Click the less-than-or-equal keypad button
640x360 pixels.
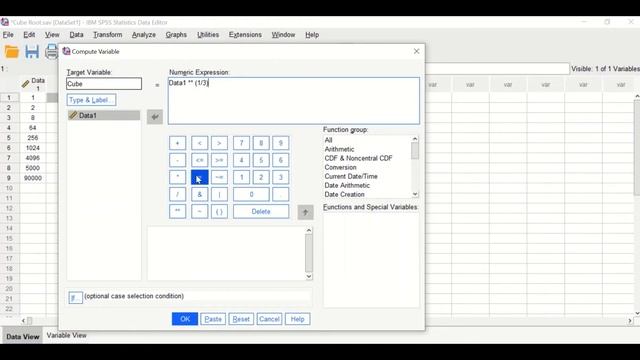(200, 160)
